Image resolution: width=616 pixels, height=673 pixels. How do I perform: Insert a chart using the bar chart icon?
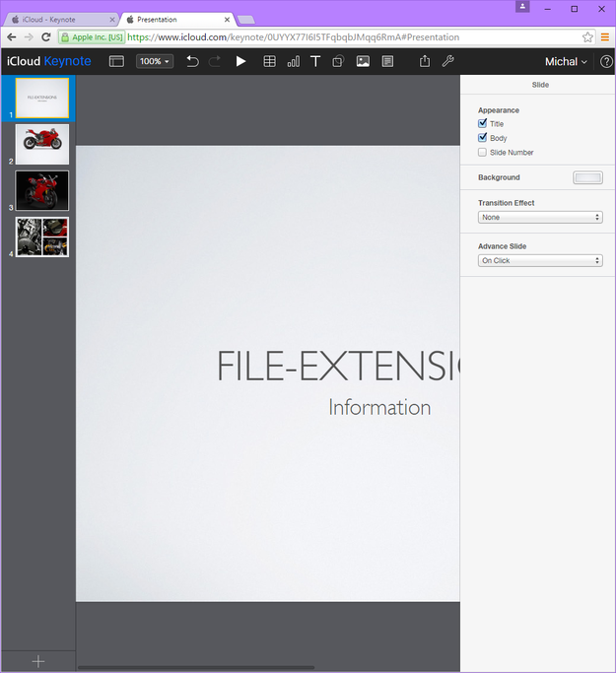tap(294, 61)
